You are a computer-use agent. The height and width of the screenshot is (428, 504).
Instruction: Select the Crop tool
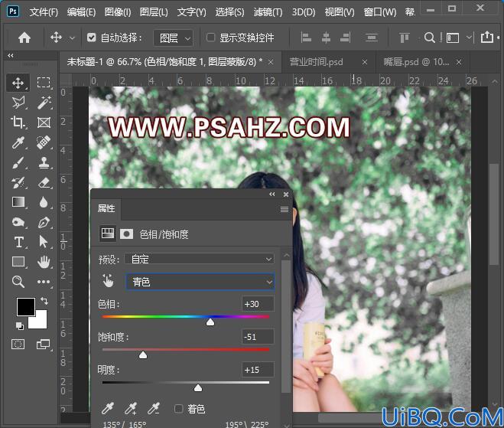click(18, 123)
